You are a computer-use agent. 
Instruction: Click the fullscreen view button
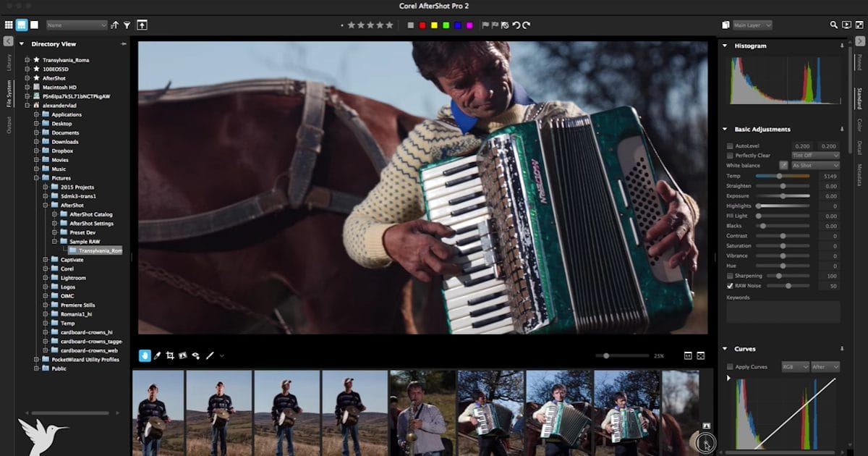point(701,355)
